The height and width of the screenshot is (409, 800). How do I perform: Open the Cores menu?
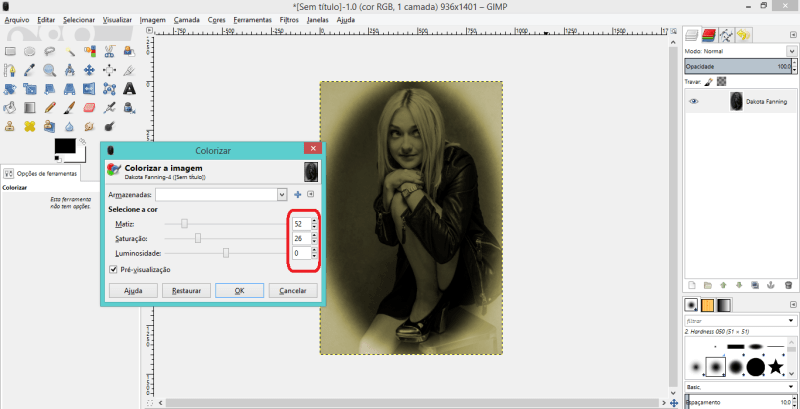pyautogui.click(x=215, y=19)
